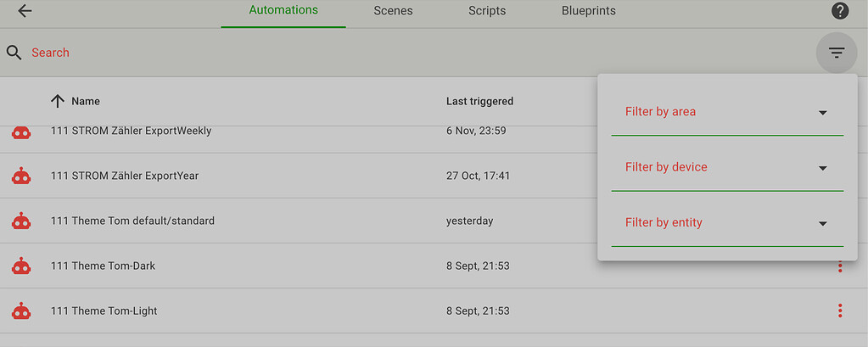This screenshot has height=347, width=868.
Task: Expand the Filter by device dropdown
Action: click(x=727, y=168)
